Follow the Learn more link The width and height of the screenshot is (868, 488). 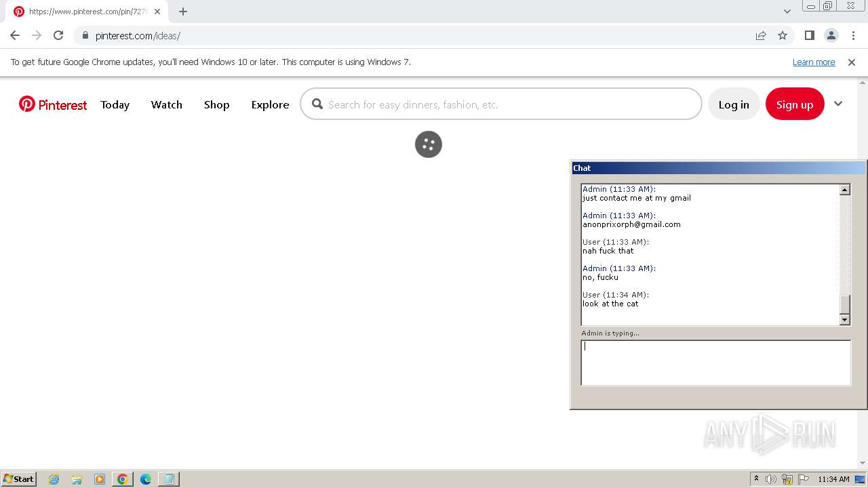pos(814,62)
